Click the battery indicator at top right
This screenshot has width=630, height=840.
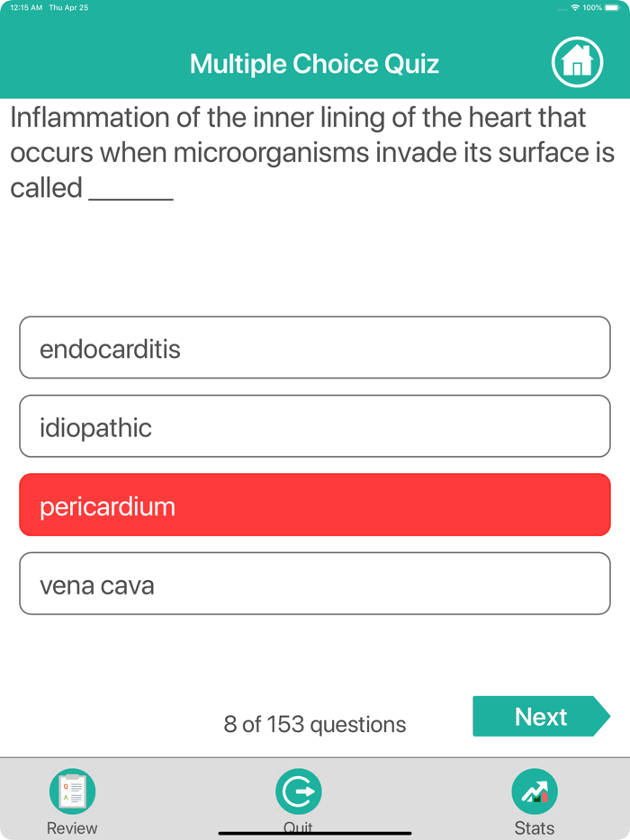point(613,7)
